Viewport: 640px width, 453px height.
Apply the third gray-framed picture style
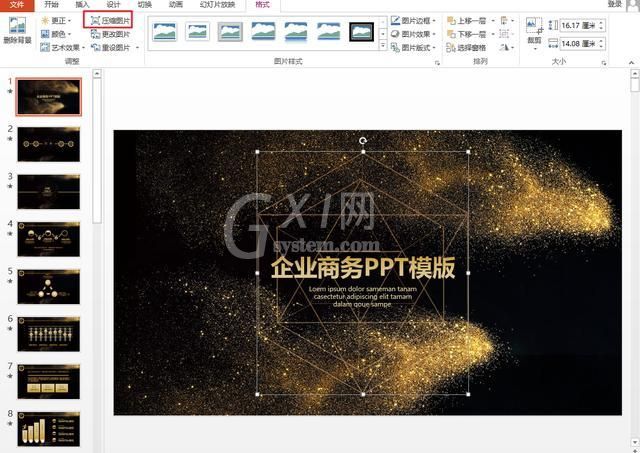click(x=230, y=32)
